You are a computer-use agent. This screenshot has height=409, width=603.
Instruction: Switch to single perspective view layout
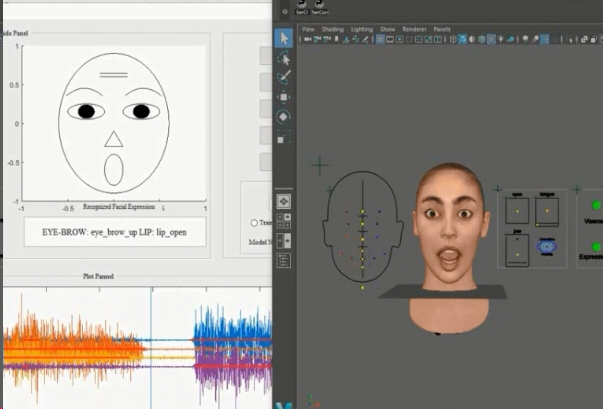pyautogui.click(x=284, y=201)
